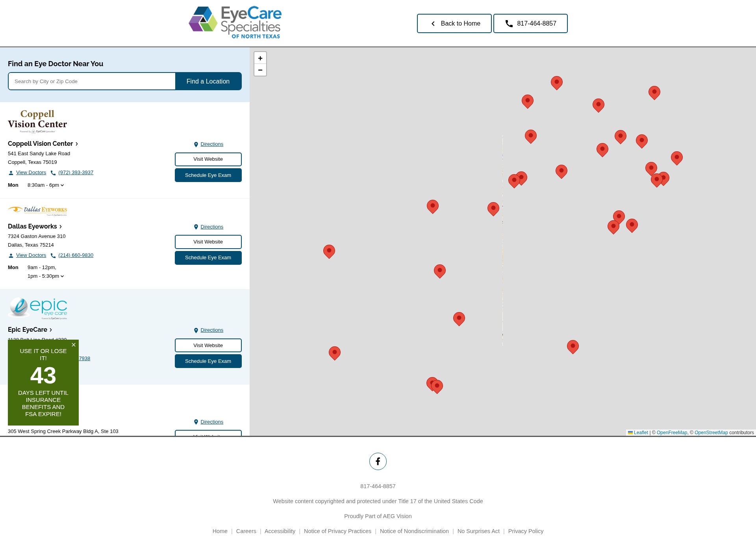756x552 pixels.
Task: Open the Coppell Vision Center logo
Action: (x=37, y=121)
